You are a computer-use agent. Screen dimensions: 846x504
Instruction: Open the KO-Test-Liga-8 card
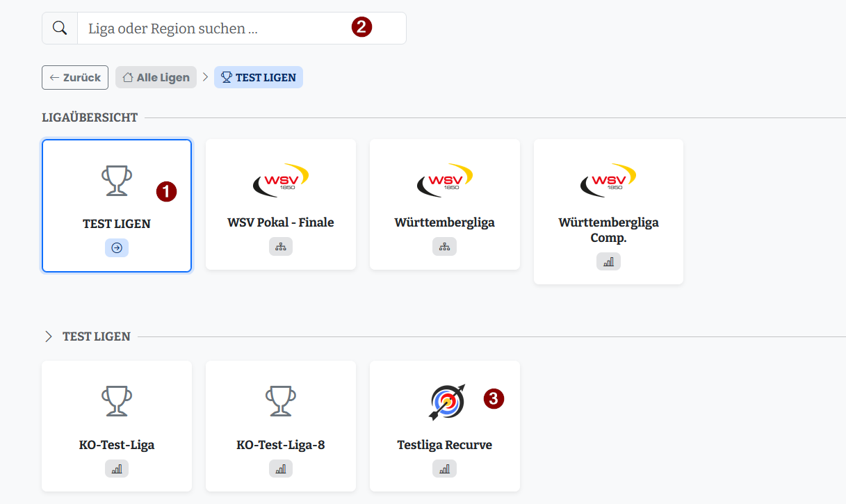(281, 426)
